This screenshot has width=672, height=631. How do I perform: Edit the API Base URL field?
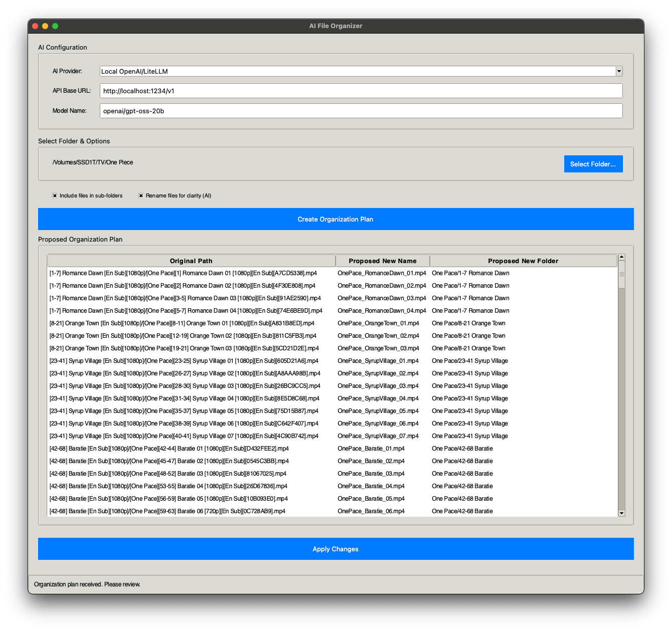click(x=361, y=91)
